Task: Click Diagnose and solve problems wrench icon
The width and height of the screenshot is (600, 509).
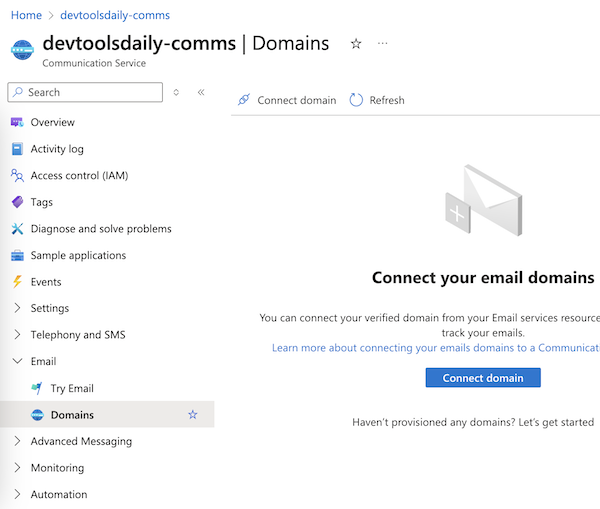Action: coord(17,229)
